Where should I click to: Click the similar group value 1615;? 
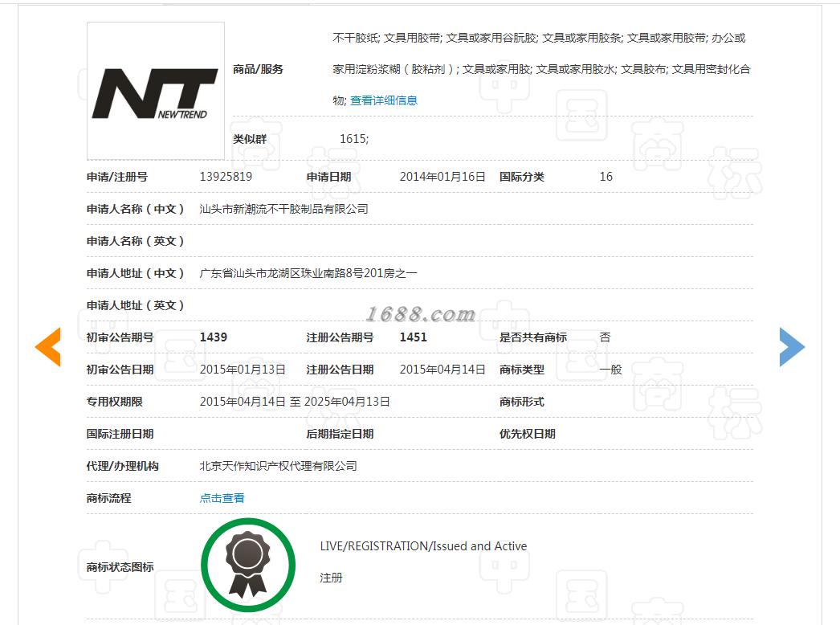[354, 139]
